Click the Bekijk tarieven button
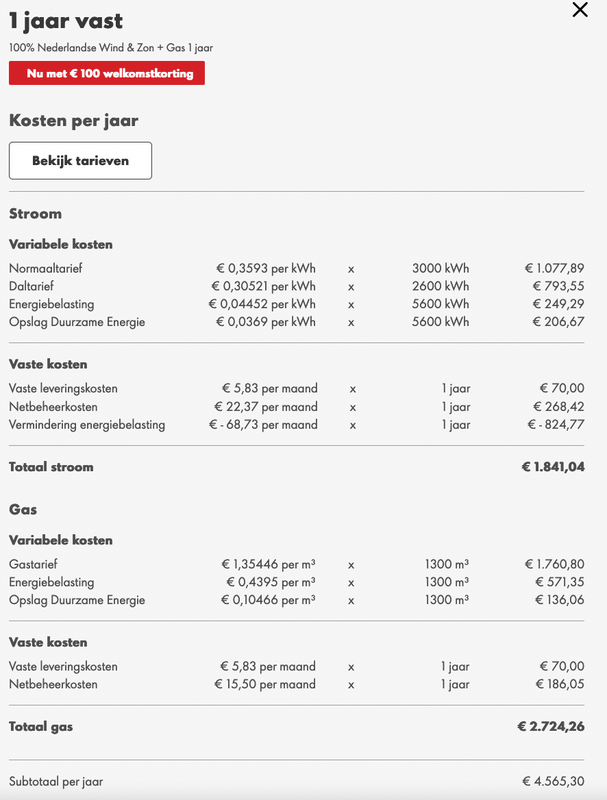607x800 pixels. (81, 161)
